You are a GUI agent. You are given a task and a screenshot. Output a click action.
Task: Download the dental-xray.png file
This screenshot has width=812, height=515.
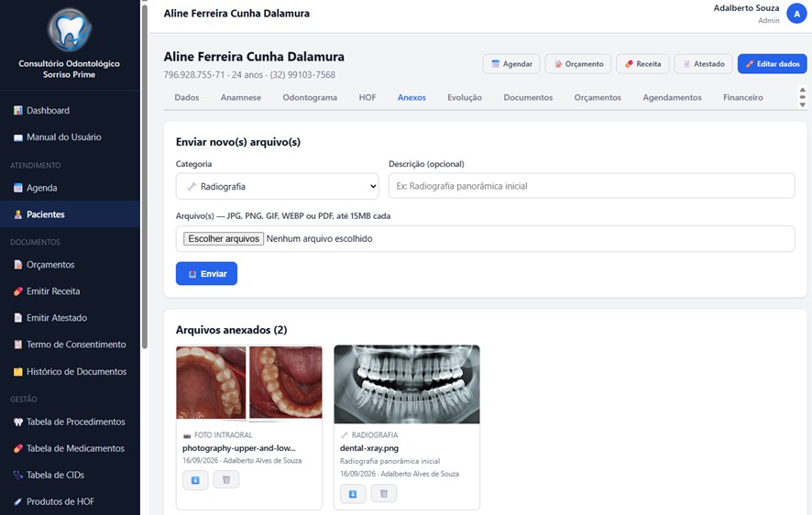pyautogui.click(x=353, y=494)
